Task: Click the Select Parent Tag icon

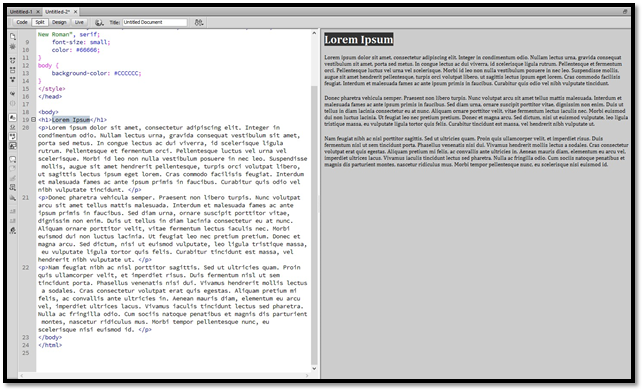Action: pos(13,94)
